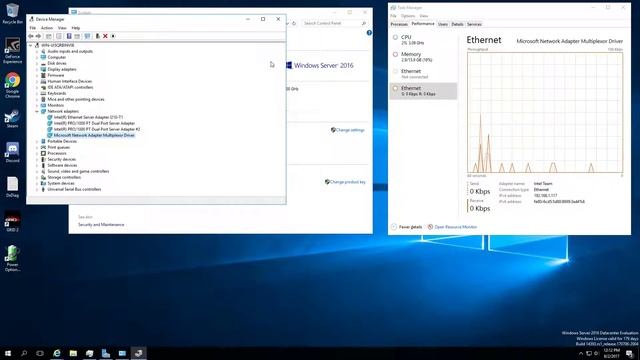Switch to the Services tab in Task Manager

click(x=474, y=24)
